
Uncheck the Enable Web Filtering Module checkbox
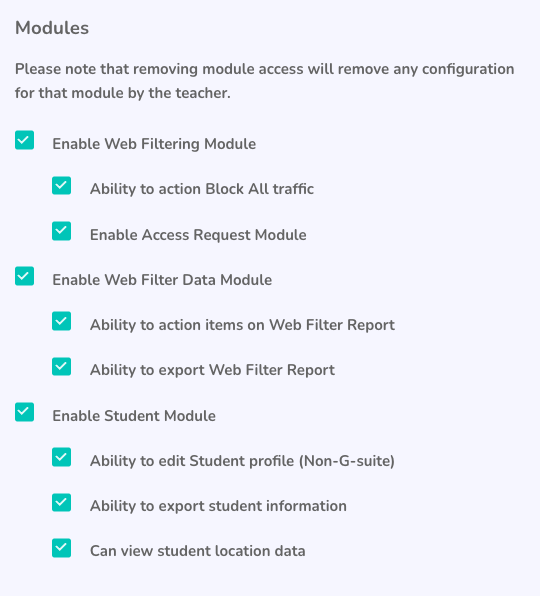(x=24, y=140)
